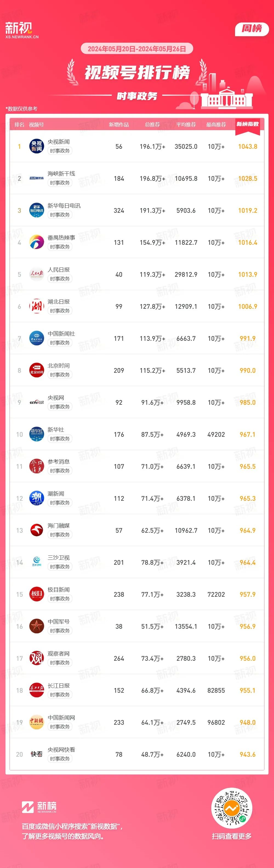The image size is (274, 868).
Task: Sort by 新榜指数 column header
Action: [248, 124]
